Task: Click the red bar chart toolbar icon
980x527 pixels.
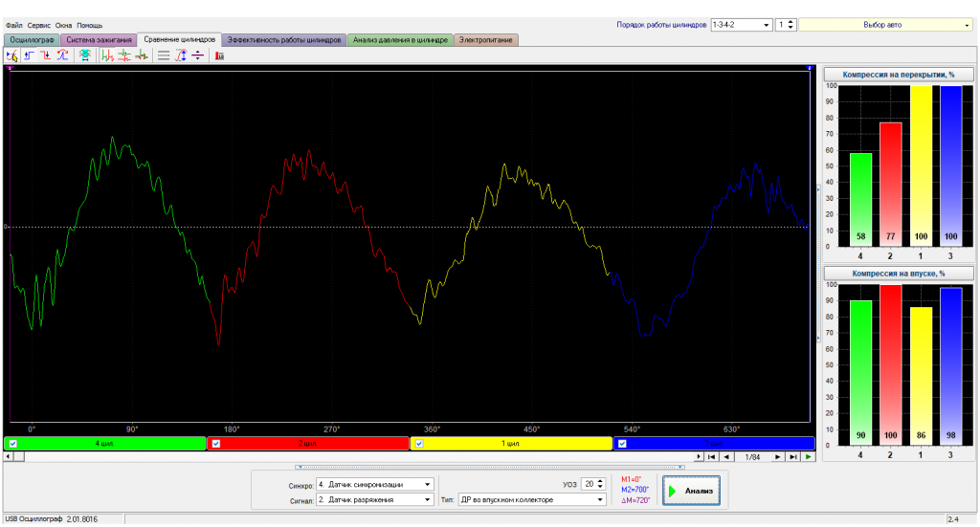Action: click(219, 55)
